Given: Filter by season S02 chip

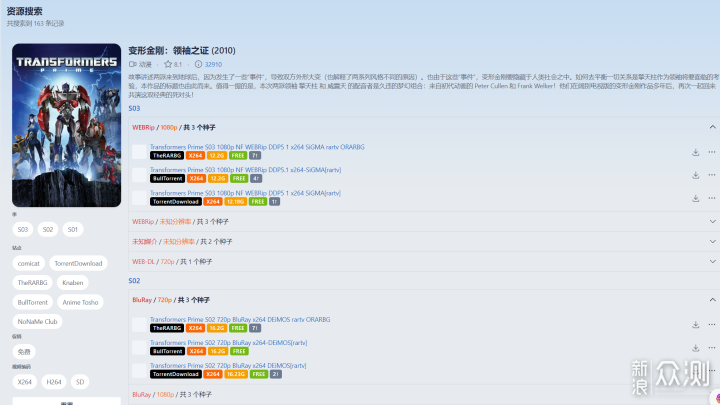Looking at the screenshot, I should click(x=48, y=229).
